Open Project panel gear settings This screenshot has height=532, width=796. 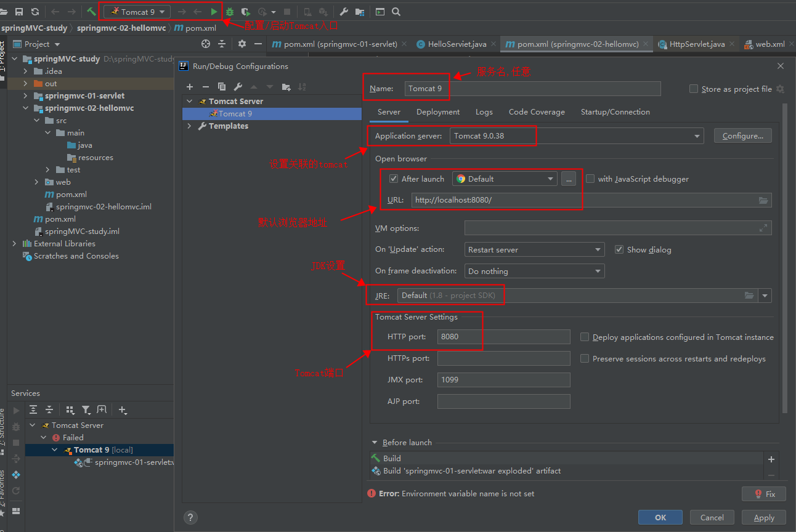[242, 44]
